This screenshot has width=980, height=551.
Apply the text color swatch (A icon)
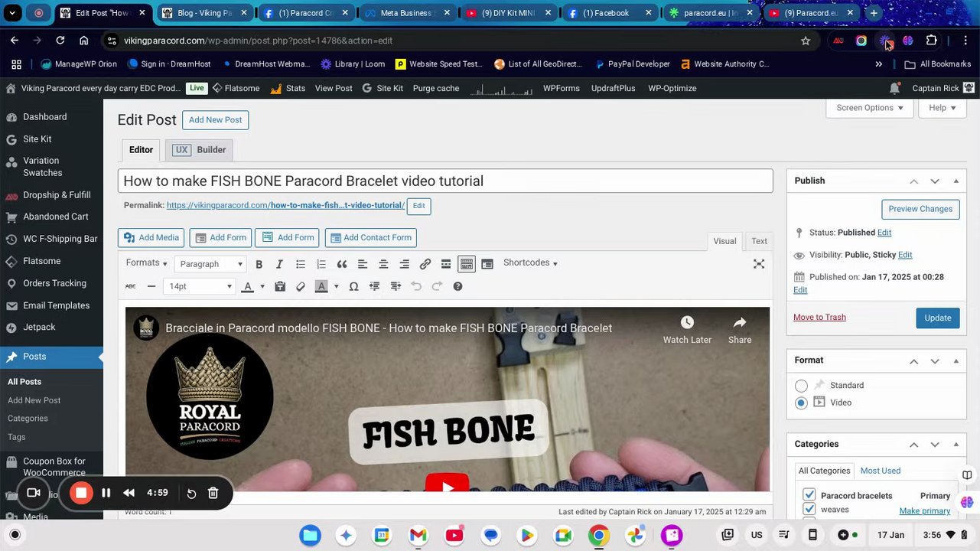pyautogui.click(x=247, y=286)
